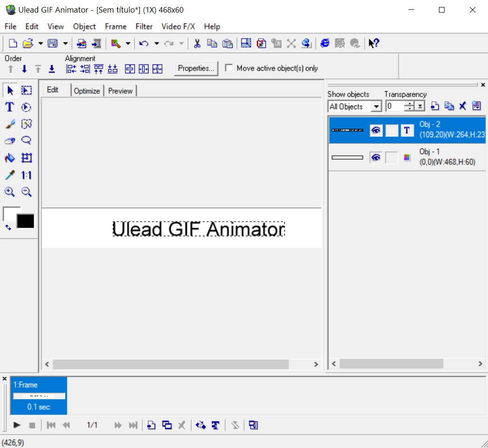Select the Transform tool
The height and width of the screenshot is (448, 488).
tap(27, 158)
